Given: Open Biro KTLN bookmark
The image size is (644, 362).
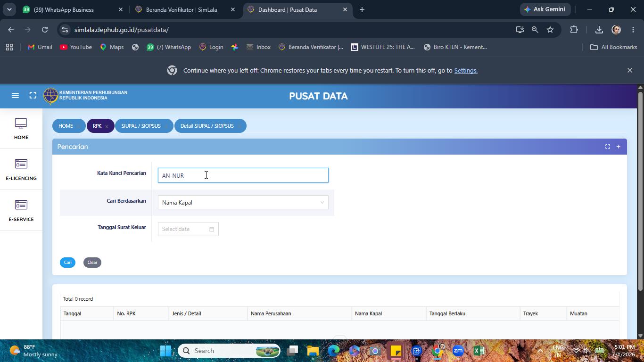Looking at the screenshot, I should 455,47.
